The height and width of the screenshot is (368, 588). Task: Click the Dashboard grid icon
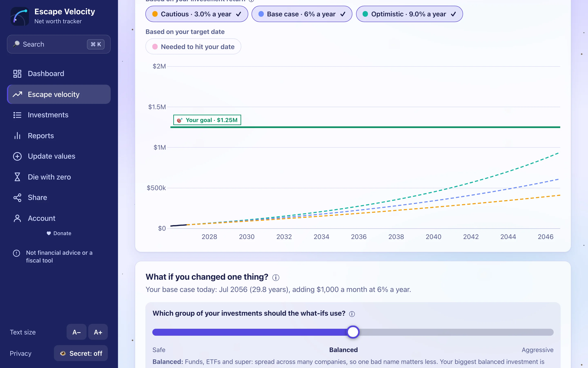pos(17,74)
